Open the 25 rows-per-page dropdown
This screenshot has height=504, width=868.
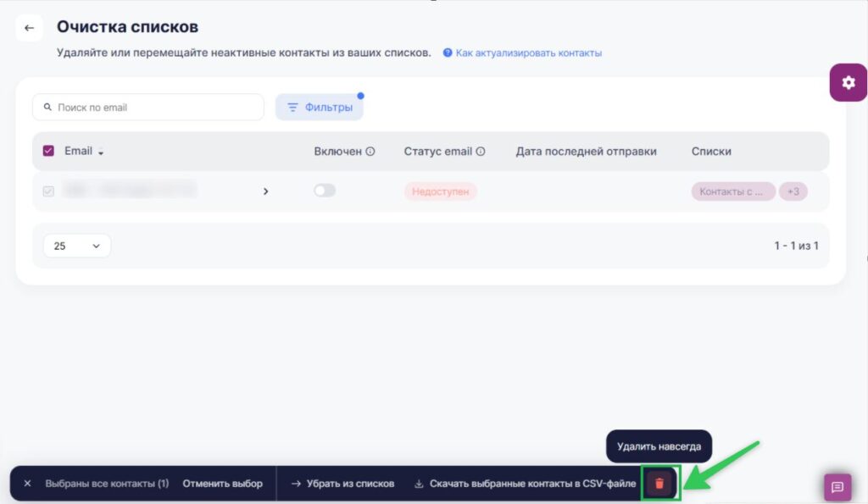click(x=77, y=246)
